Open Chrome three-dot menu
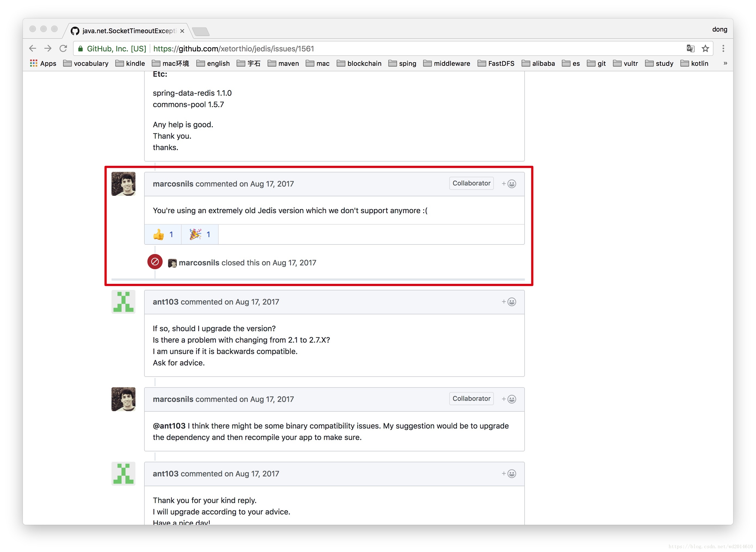 click(x=723, y=48)
